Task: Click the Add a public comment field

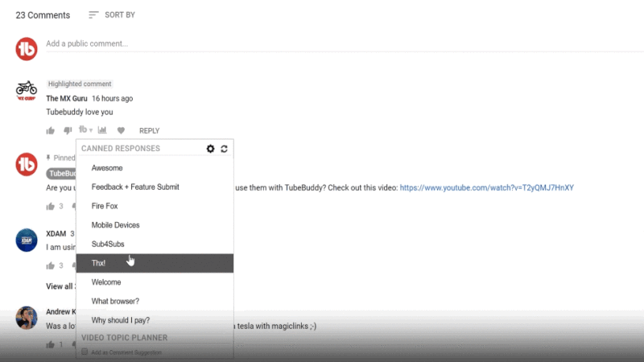Action: pos(322,43)
